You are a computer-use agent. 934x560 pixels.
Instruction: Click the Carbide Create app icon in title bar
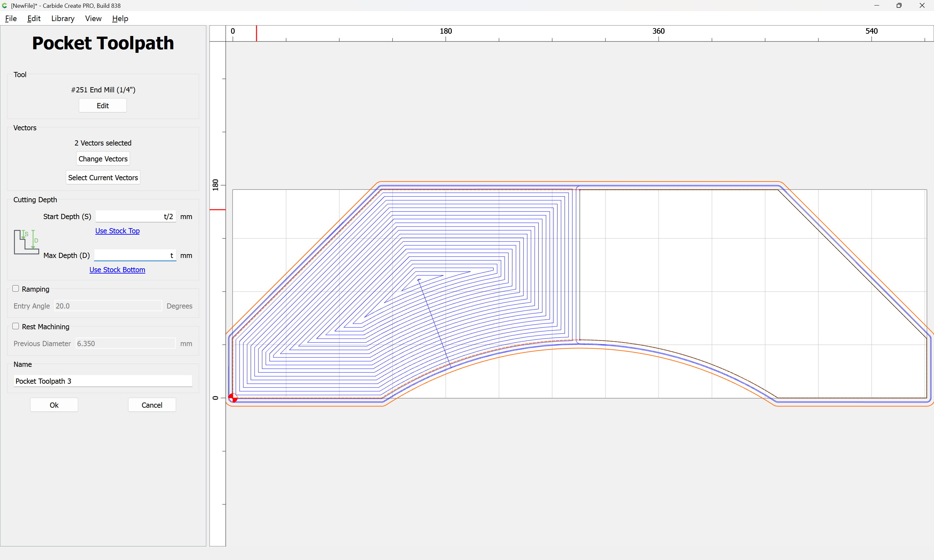click(5, 6)
